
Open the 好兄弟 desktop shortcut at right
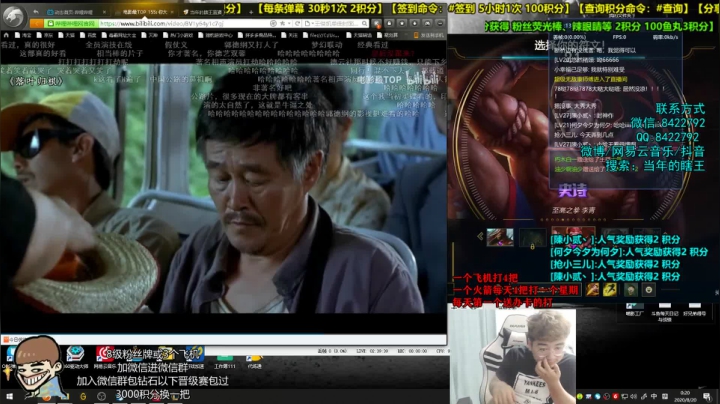[x=694, y=310]
